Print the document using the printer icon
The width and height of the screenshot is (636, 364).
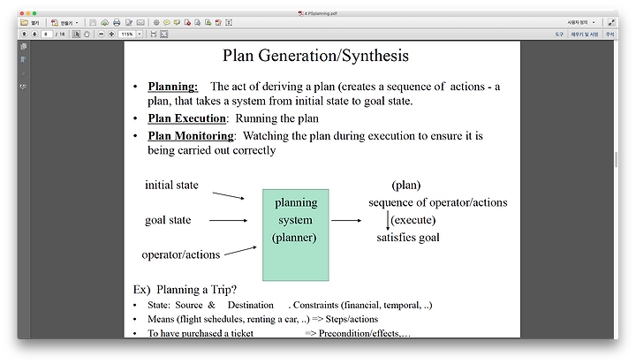pyautogui.click(x=117, y=23)
